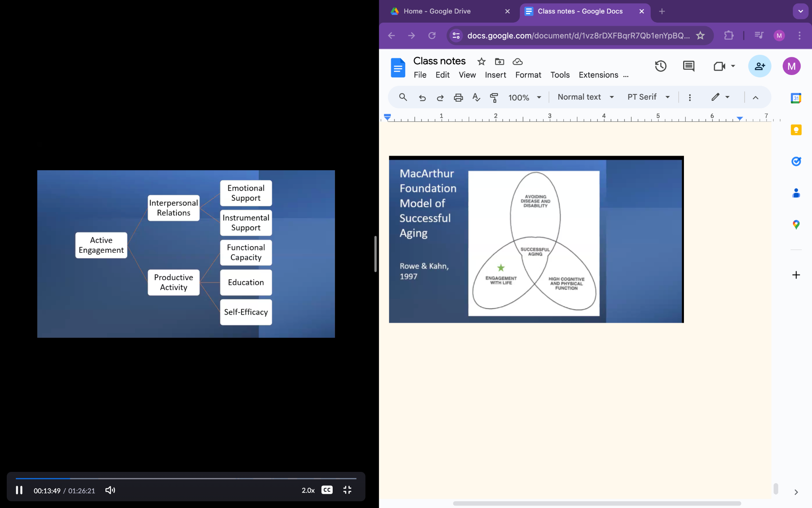This screenshot has height=508, width=812.
Task: Open the comments panel icon
Action: point(689,66)
